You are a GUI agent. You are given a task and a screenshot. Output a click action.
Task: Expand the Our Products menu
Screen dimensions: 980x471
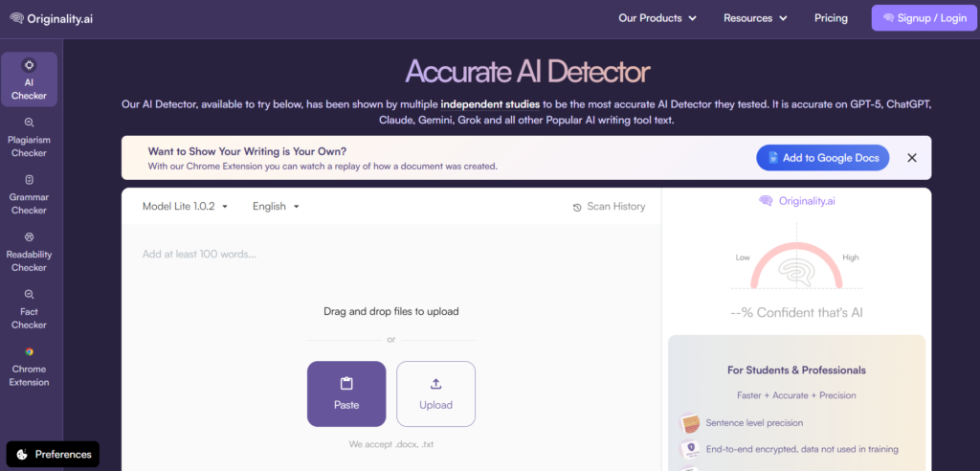pos(657,18)
